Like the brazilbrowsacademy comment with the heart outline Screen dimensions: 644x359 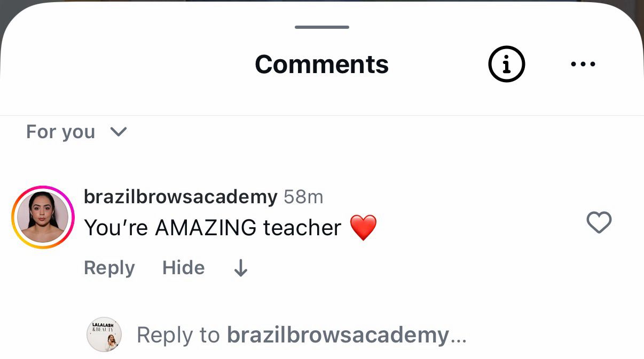599,222
